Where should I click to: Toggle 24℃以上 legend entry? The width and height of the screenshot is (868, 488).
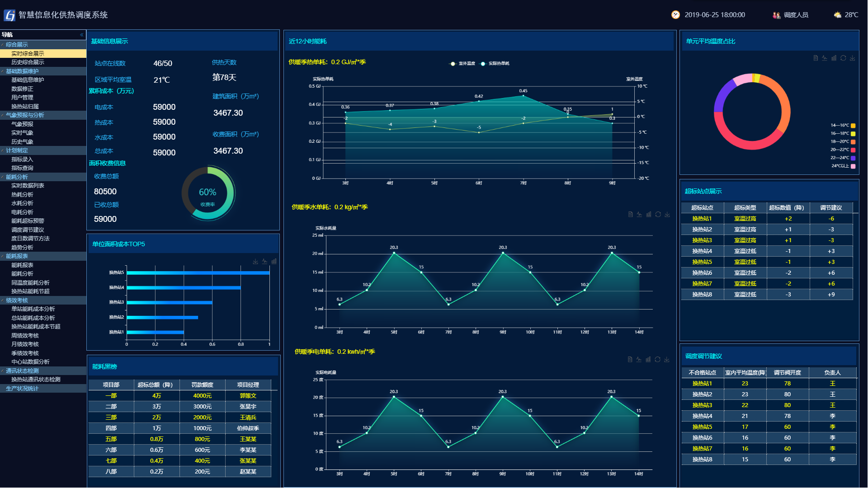click(843, 166)
